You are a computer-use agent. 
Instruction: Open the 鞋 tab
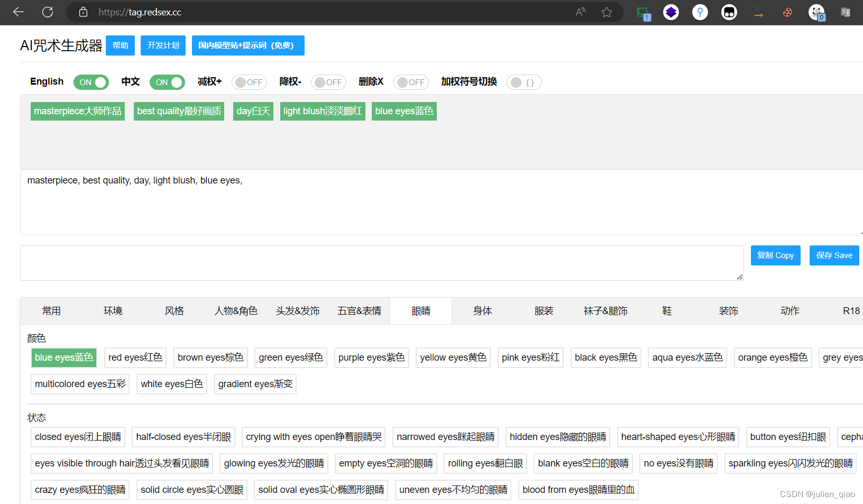coord(667,311)
